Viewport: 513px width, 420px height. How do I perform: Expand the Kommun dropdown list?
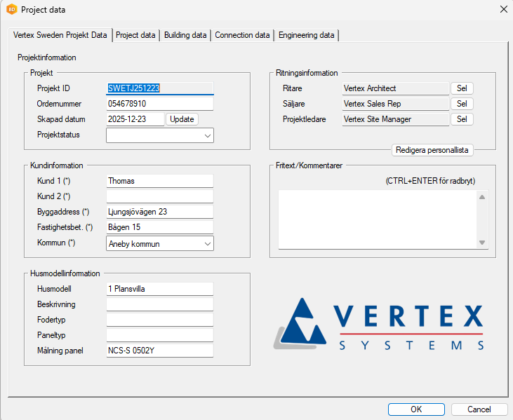[x=207, y=243]
